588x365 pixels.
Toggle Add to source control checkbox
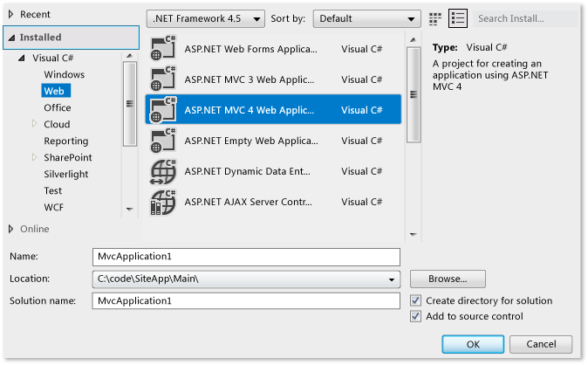click(x=415, y=316)
